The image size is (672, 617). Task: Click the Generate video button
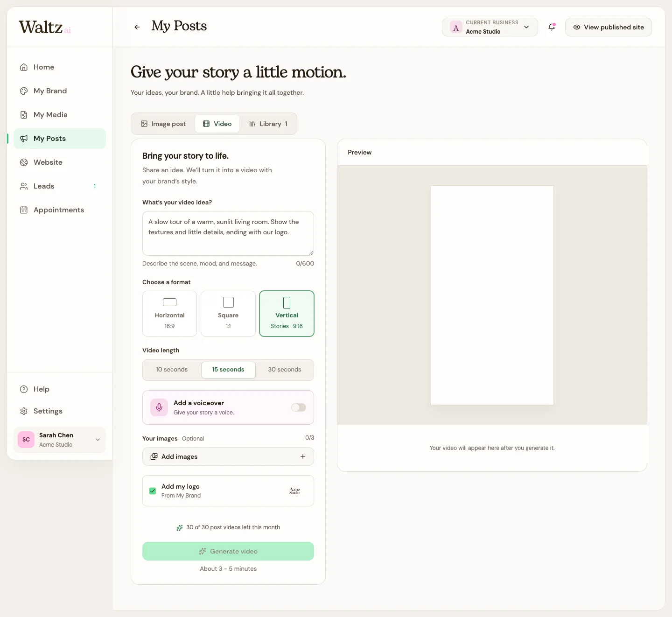point(228,551)
